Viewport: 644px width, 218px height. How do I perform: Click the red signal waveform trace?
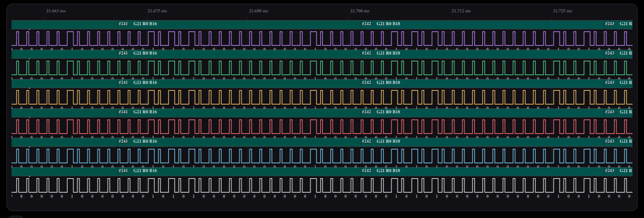322,127
